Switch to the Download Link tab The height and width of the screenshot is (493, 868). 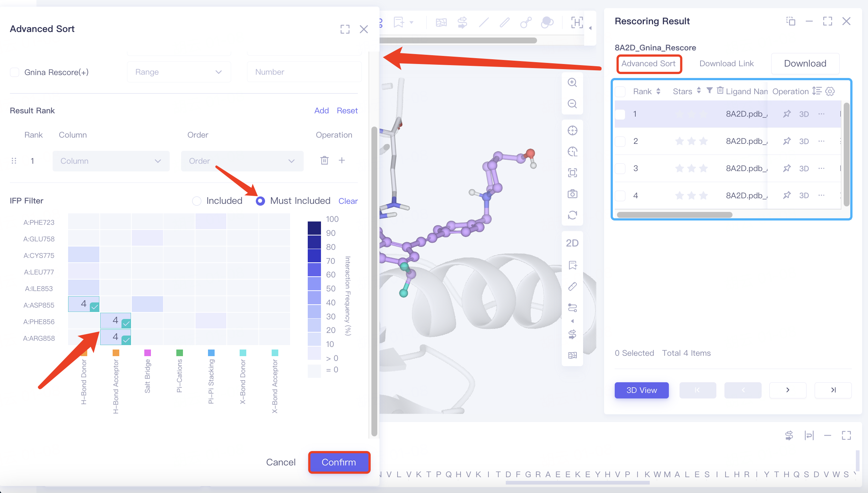[726, 63]
